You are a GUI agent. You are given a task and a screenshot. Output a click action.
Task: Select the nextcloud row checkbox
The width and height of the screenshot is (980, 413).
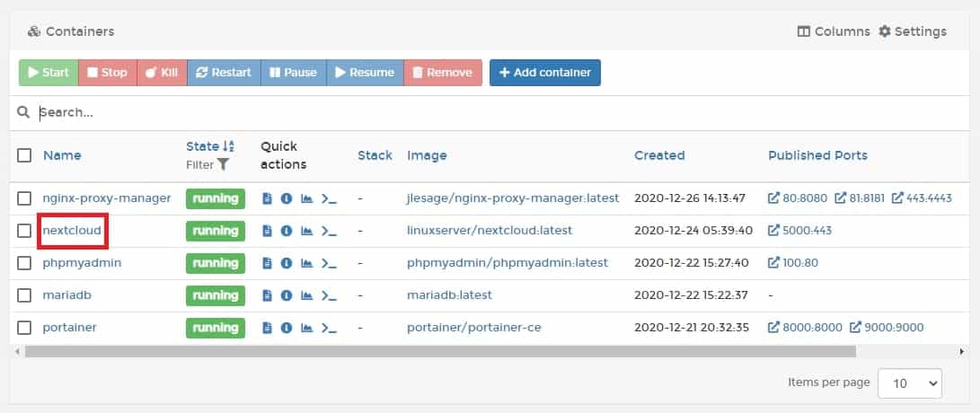pyautogui.click(x=23, y=231)
